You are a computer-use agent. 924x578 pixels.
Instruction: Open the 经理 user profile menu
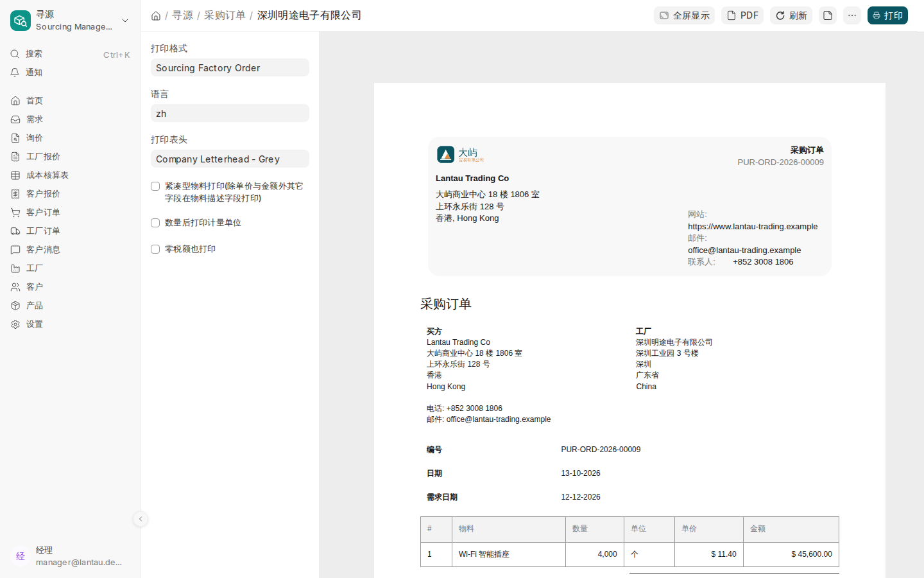[69, 556]
